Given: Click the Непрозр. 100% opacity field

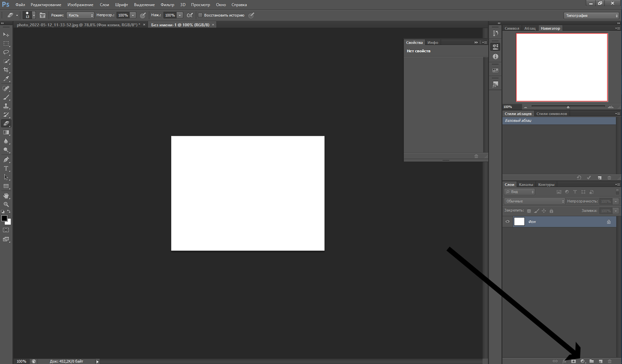Looking at the screenshot, I should [123, 16].
